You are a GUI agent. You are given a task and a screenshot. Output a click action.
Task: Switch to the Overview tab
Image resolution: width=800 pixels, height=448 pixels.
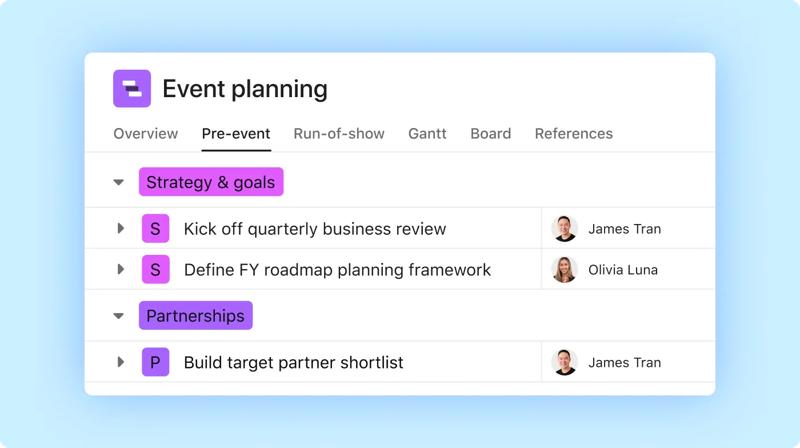tap(145, 134)
